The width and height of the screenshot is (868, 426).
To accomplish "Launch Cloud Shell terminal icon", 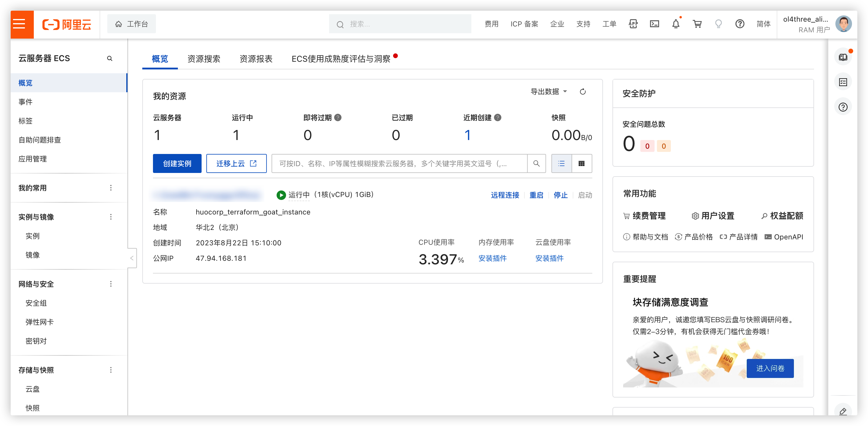I will pos(654,24).
